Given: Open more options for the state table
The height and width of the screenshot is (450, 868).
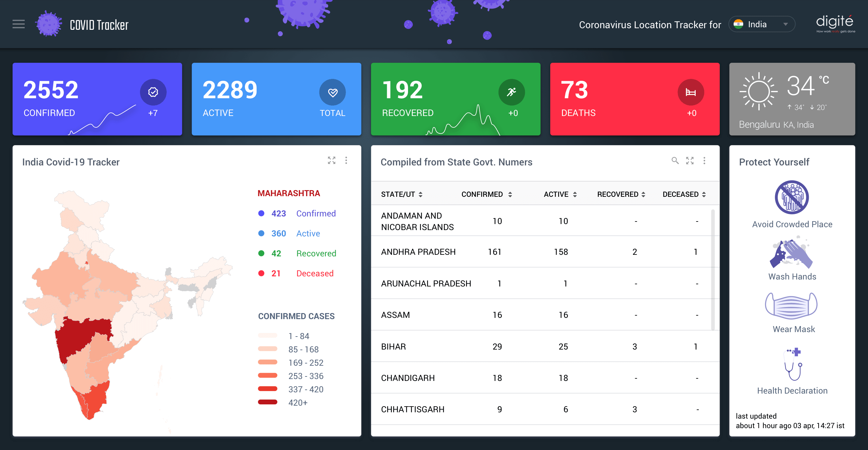Looking at the screenshot, I should [704, 161].
